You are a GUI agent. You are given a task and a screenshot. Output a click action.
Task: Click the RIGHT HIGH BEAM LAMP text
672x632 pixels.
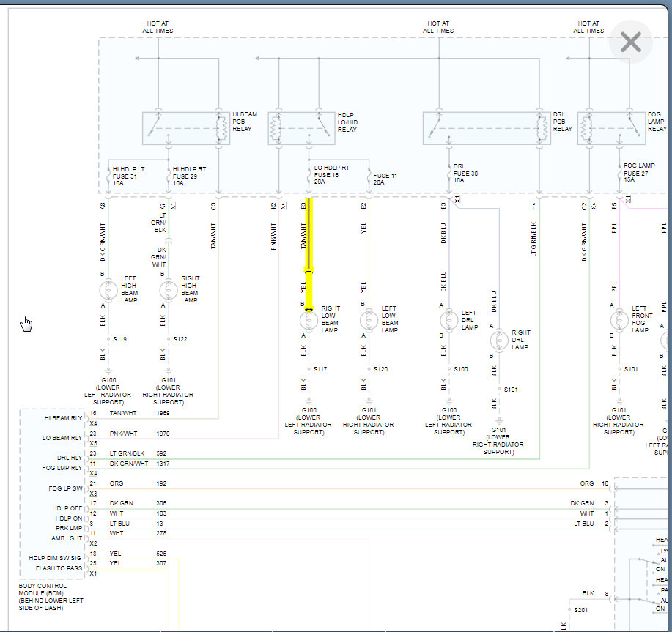(x=190, y=289)
